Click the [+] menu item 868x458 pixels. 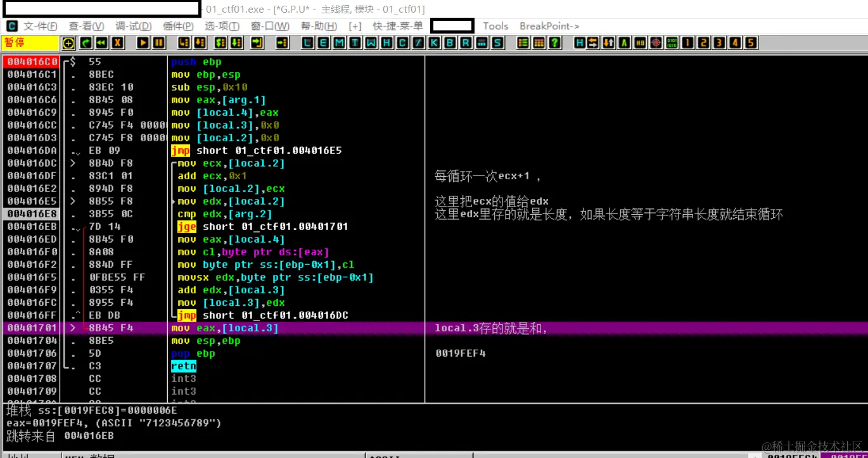(x=355, y=26)
